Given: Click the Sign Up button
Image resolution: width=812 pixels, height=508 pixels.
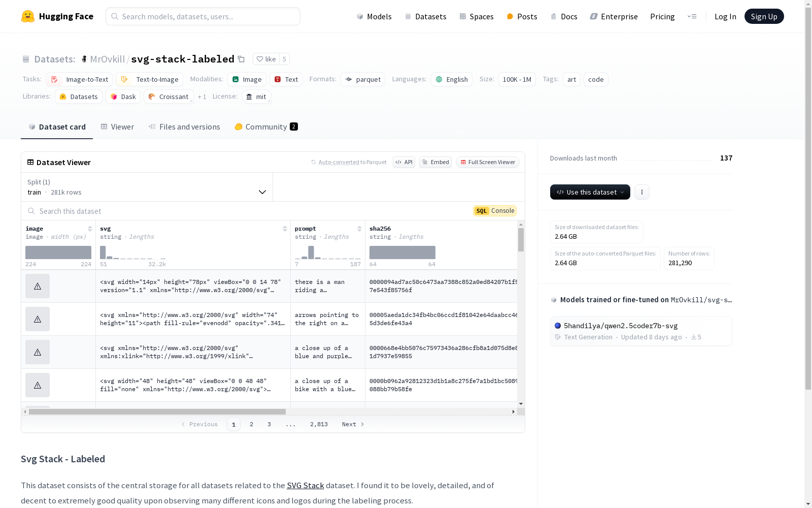Looking at the screenshot, I should 764,16.
